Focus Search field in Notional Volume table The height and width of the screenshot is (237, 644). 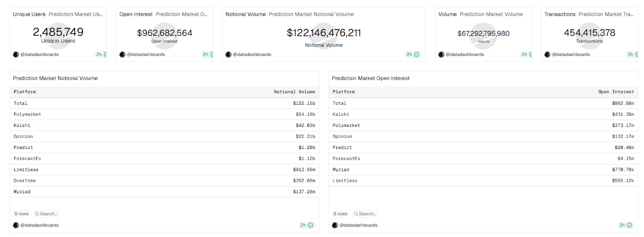coord(46,214)
